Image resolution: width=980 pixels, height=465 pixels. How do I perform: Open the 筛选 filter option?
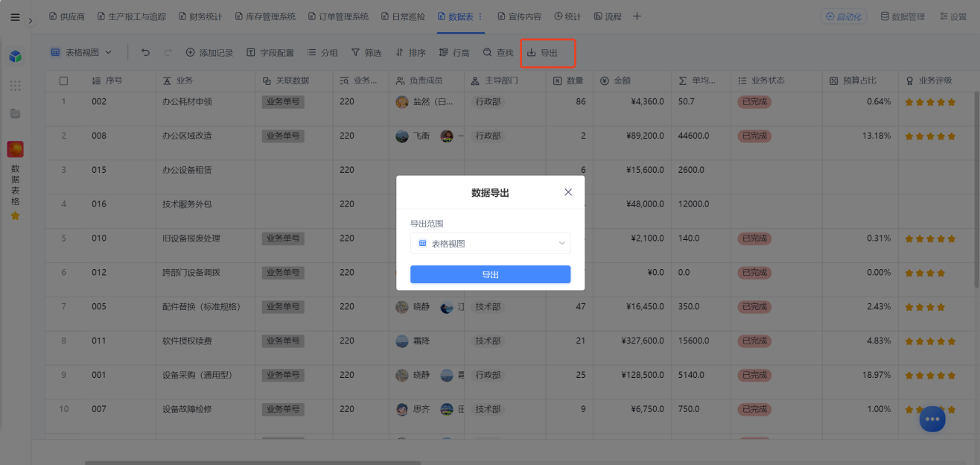[x=366, y=52]
